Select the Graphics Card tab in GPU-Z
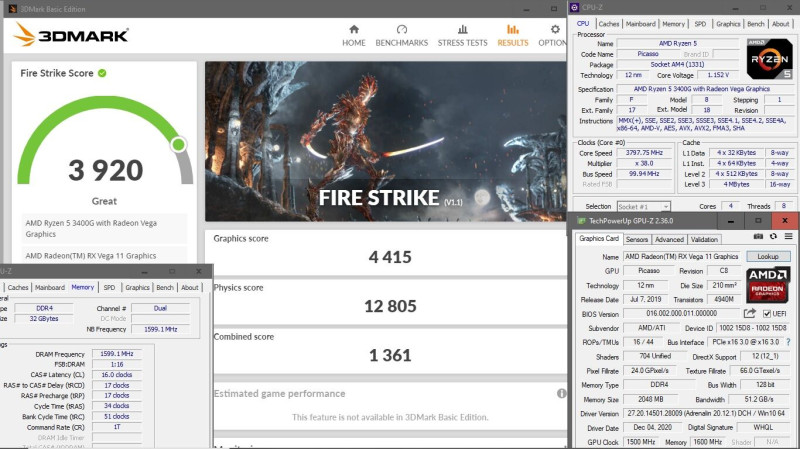The height and width of the screenshot is (449, 800). click(x=599, y=238)
